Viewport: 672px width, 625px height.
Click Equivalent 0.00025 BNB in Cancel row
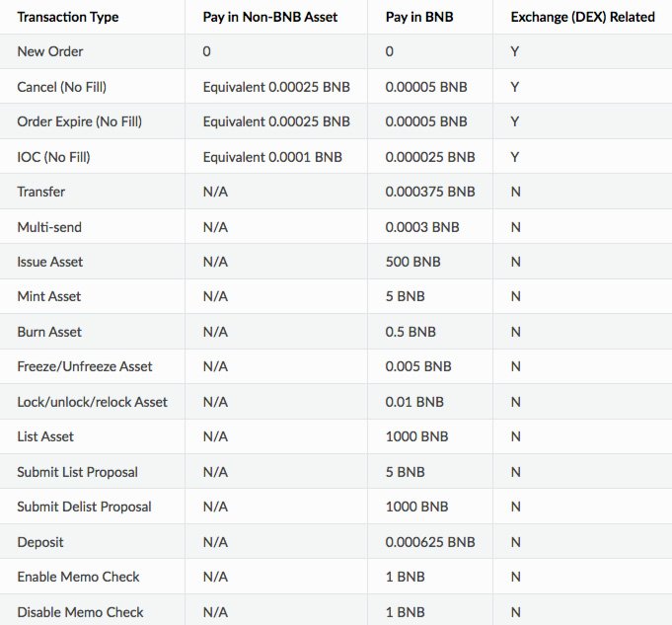(276, 87)
